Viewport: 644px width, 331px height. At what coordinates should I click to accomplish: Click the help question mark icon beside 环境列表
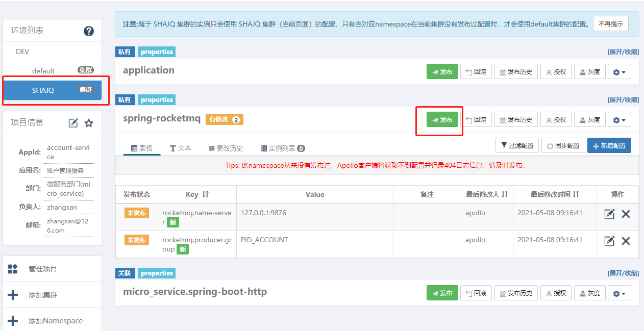pyautogui.click(x=89, y=31)
